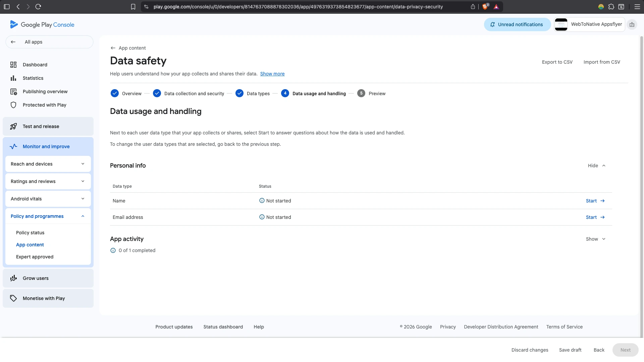
Task: Open Data collection and security step
Action: 189,93
